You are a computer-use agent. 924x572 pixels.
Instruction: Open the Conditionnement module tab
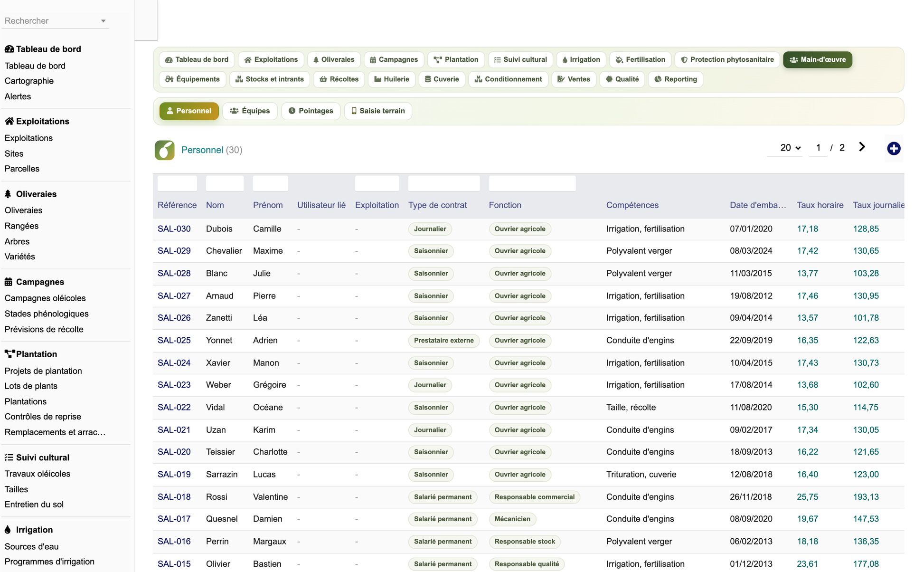click(509, 79)
